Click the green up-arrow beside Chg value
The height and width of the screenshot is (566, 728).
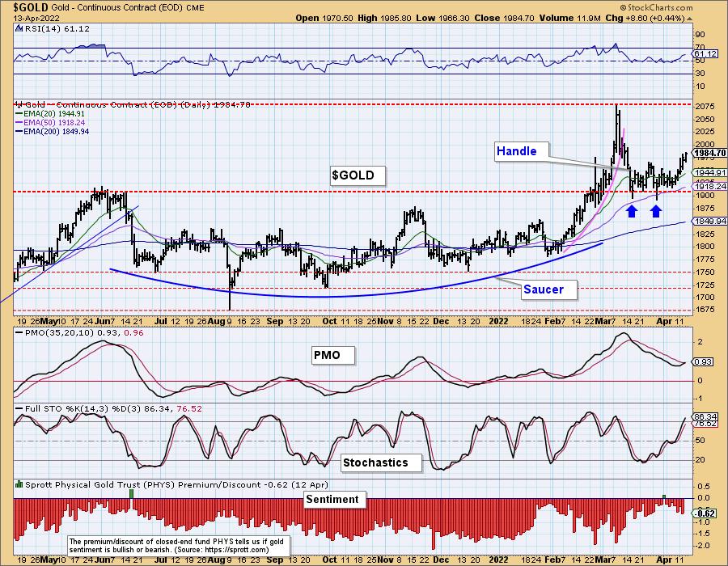coord(689,19)
